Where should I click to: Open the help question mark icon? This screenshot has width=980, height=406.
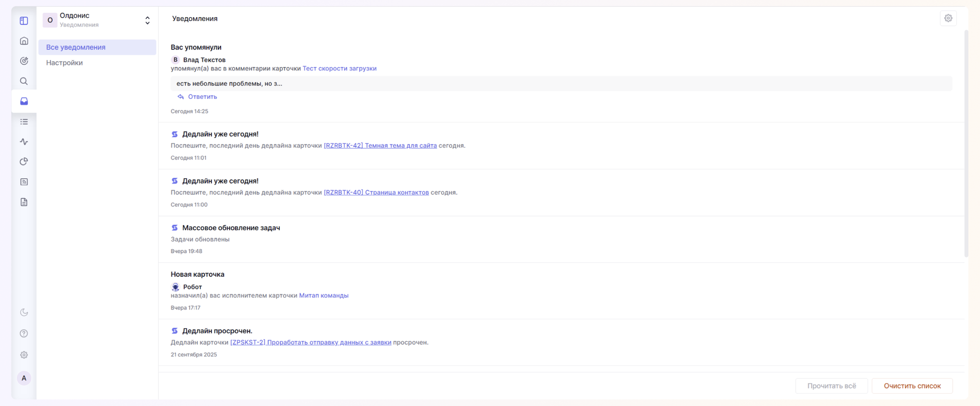coord(24,334)
